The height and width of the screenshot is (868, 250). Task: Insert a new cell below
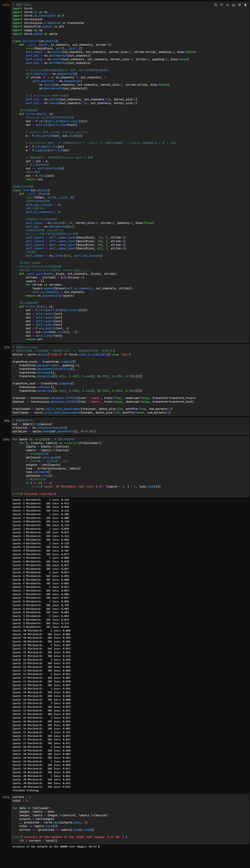pos(239,5)
